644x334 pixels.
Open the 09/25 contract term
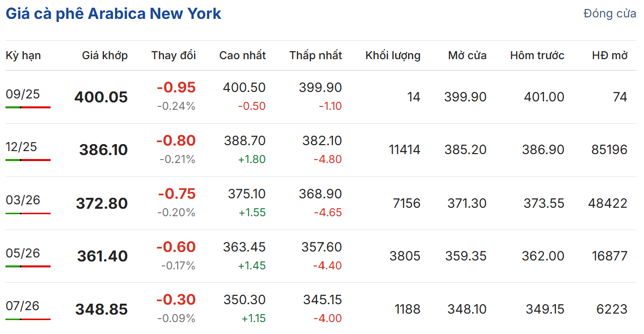coord(23,94)
